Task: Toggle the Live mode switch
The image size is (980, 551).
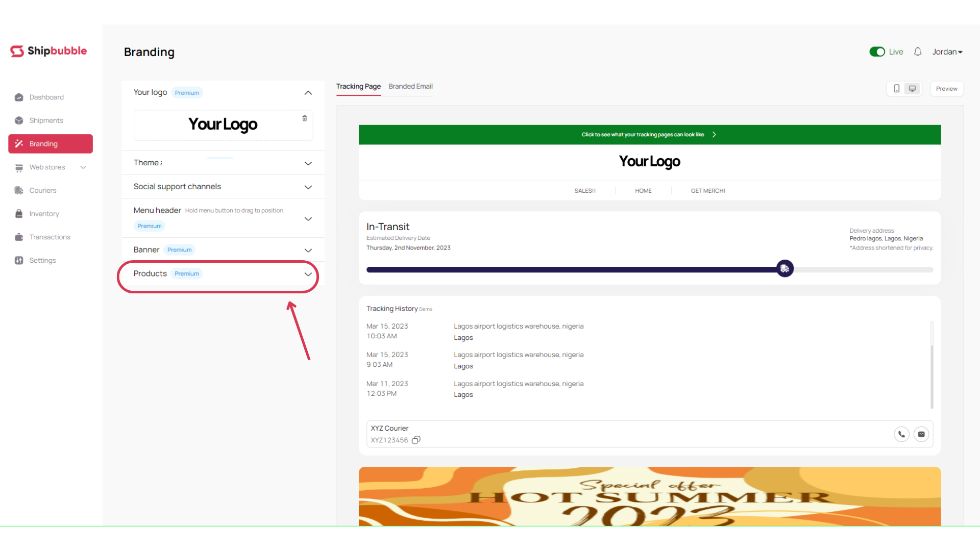Action: (877, 52)
